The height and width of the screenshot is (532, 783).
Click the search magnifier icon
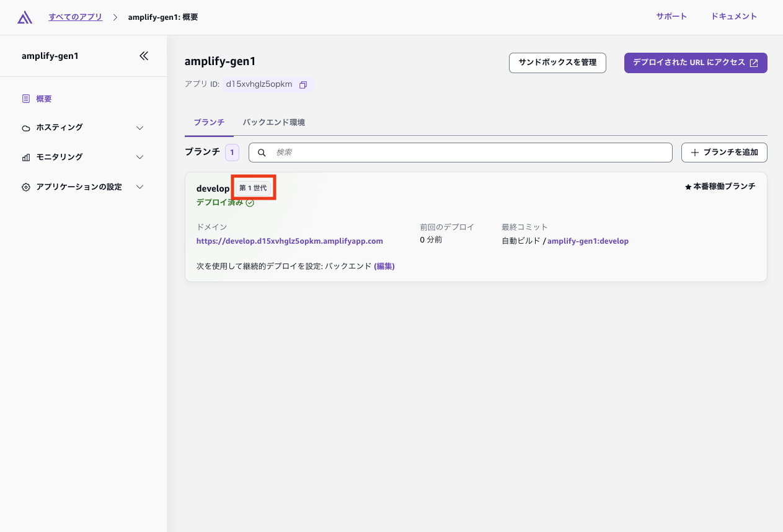(262, 153)
